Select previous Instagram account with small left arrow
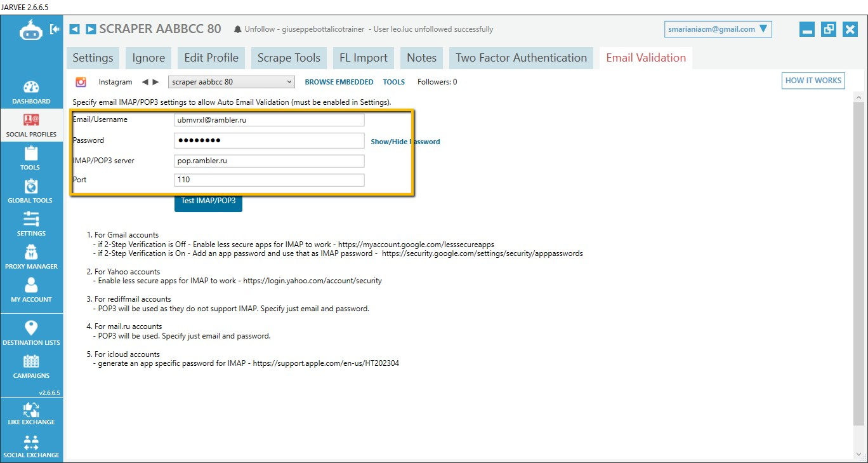Viewport: 868px width, 463px height. tap(145, 82)
